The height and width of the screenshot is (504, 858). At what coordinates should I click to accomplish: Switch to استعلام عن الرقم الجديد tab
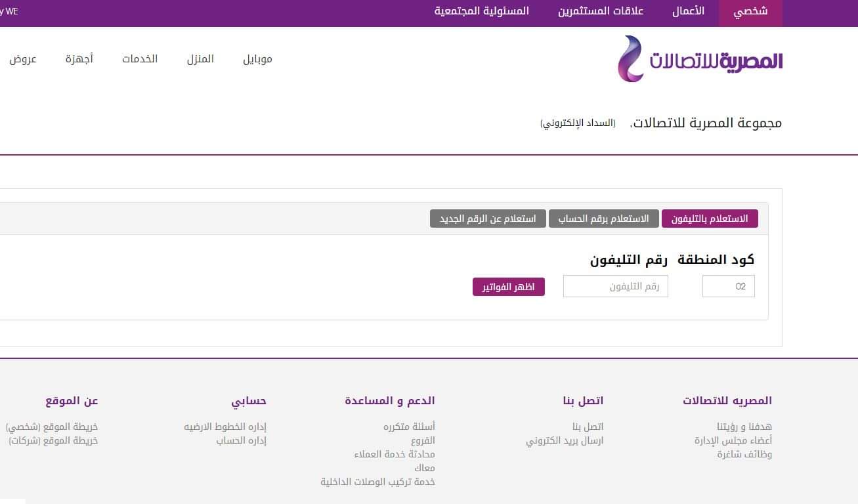point(488,219)
